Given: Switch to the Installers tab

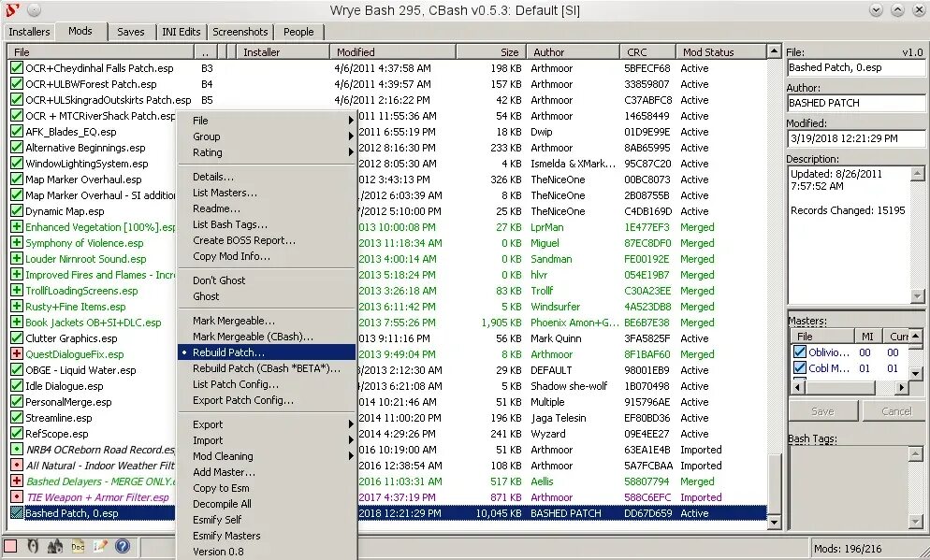Looking at the screenshot, I should click(29, 32).
